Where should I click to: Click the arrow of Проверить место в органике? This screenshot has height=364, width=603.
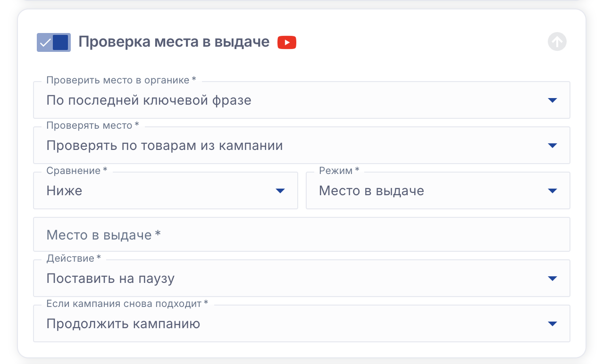point(552,100)
